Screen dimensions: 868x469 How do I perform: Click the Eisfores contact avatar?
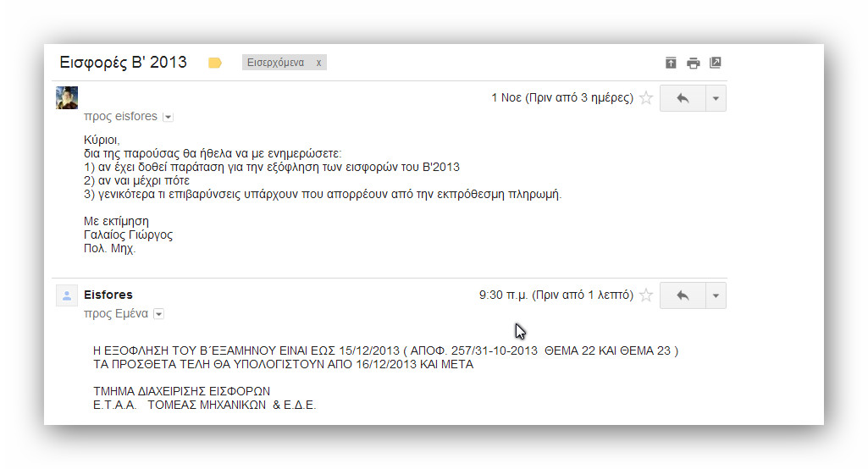point(67,295)
